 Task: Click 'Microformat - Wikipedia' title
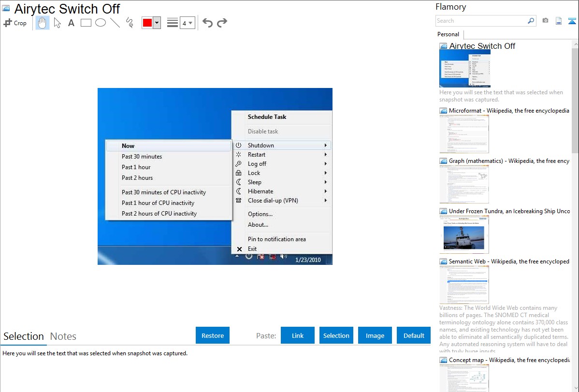509,111
